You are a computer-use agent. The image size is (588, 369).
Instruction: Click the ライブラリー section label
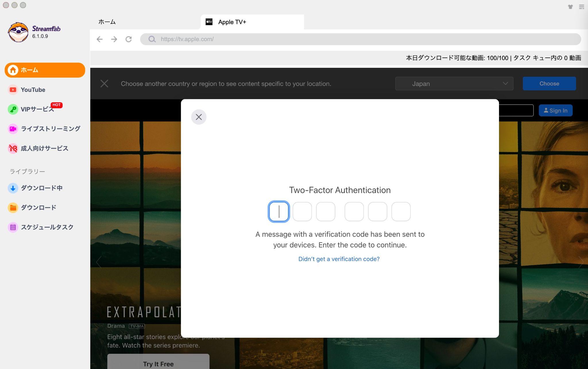(x=27, y=172)
